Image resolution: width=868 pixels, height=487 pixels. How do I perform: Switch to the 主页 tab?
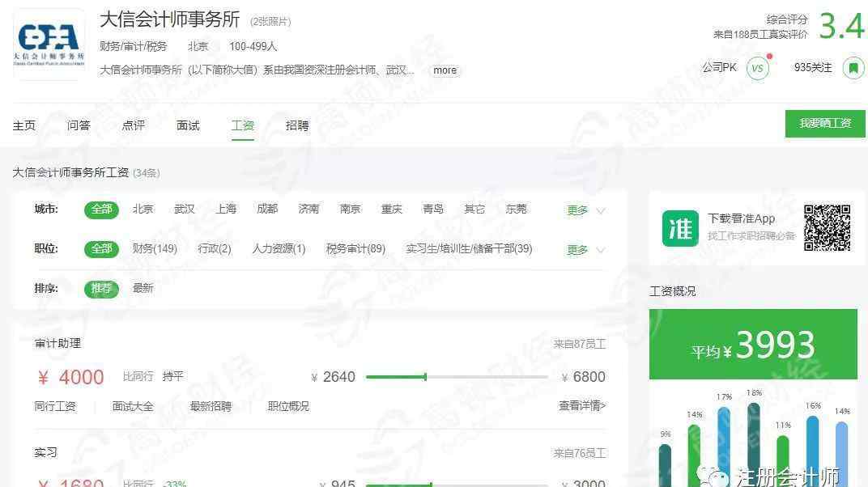click(x=23, y=125)
